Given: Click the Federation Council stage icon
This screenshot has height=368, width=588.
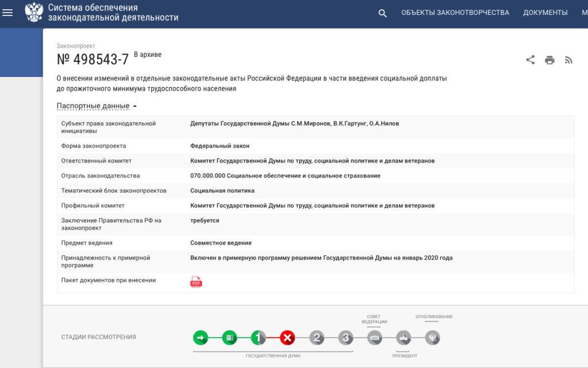Looking at the screenshot, I should pyautogui.click(x=375, y=338).
